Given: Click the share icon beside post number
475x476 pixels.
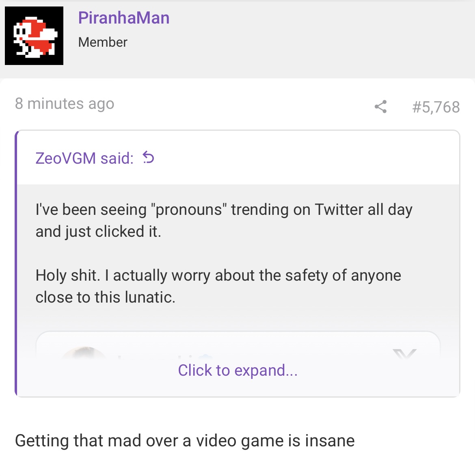Looking at the screenshot, I should (380, 106).
